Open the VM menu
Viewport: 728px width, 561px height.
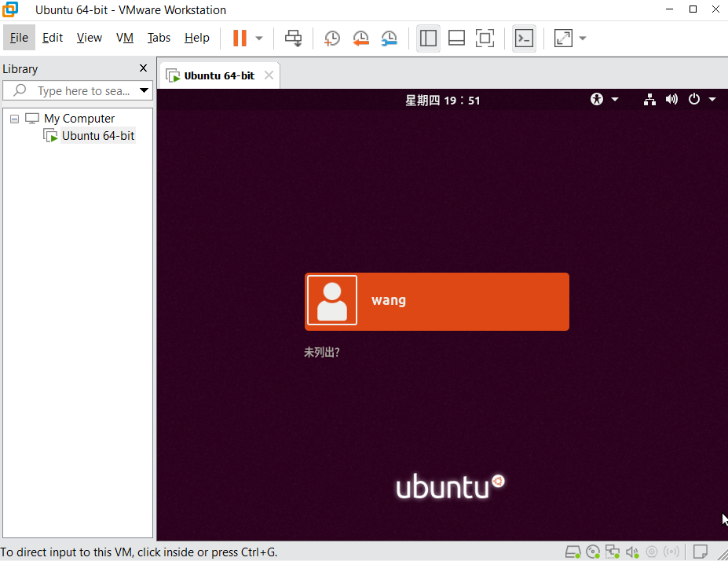coord(124,38)
